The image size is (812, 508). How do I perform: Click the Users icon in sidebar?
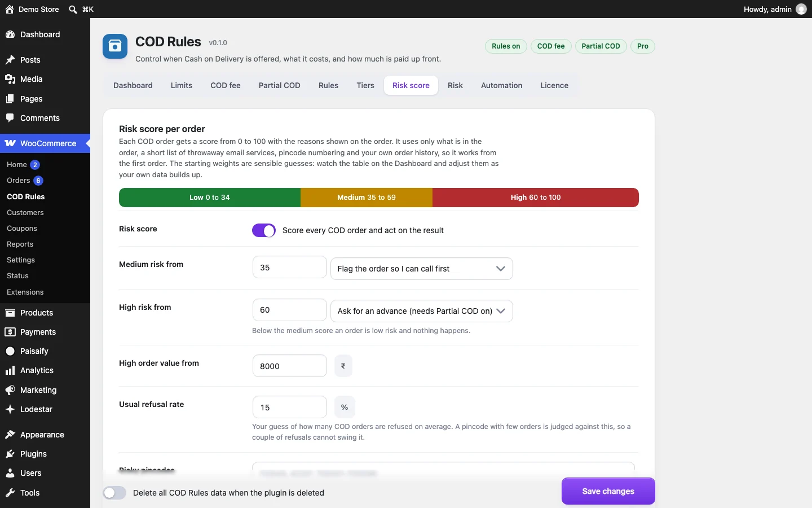coord(10,473)
